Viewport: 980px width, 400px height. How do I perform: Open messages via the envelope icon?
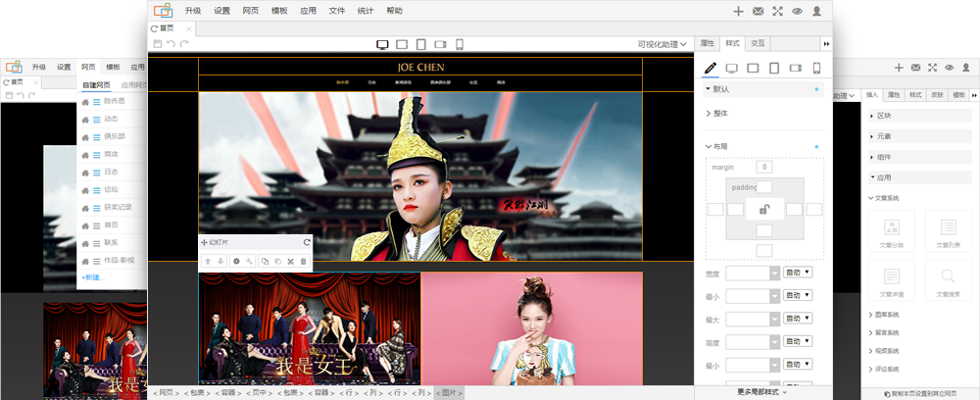pos(758,12)
